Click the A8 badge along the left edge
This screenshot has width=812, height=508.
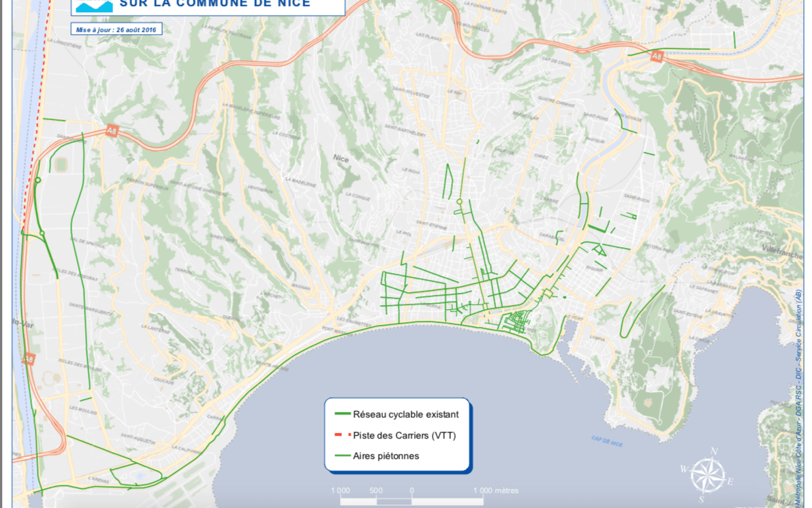28,358
